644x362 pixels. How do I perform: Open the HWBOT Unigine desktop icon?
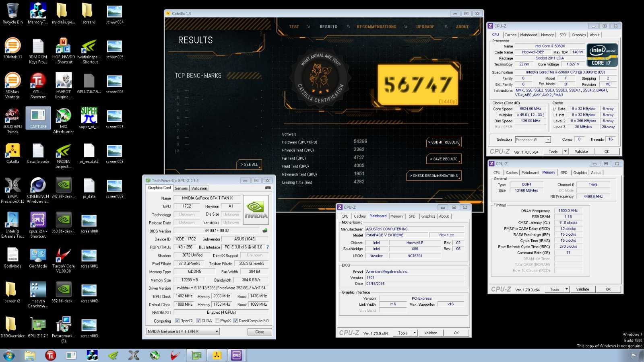[x=64, y=86]
